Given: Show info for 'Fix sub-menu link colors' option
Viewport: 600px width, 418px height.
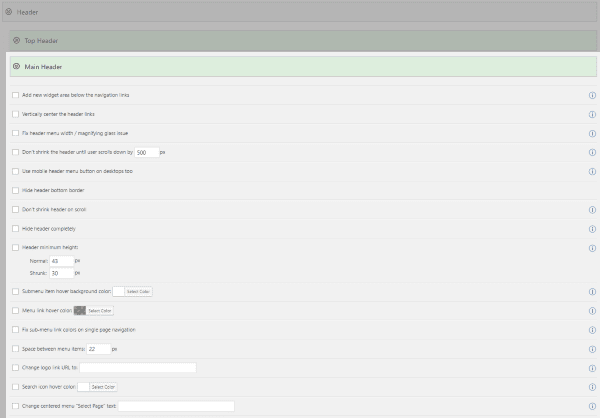Looking at the screenshot, I should tap(592, 330).
